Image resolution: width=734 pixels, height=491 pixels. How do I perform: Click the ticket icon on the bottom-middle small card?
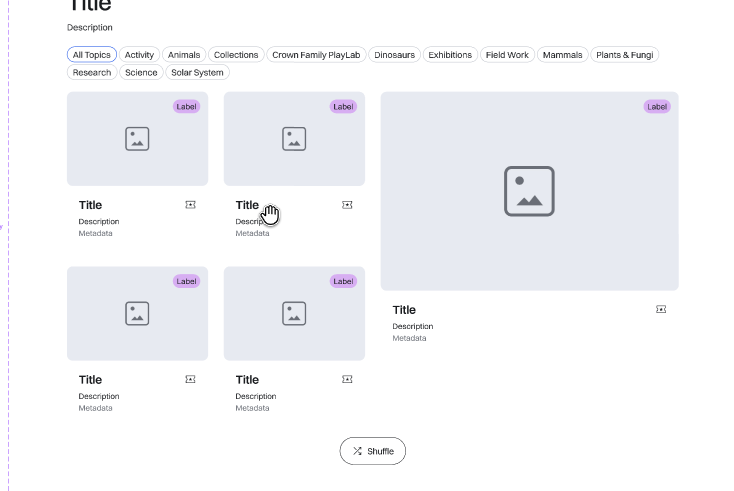pos(347,379)
